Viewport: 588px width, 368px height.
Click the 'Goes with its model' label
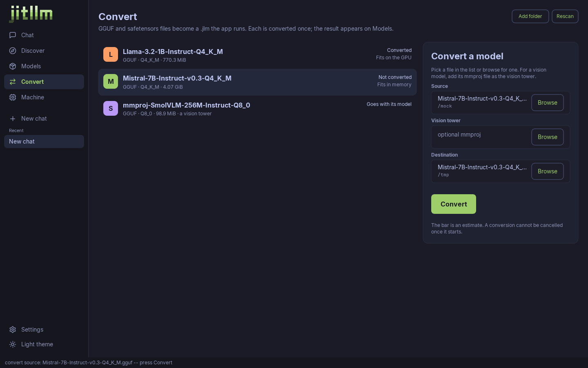click(x=389, y=104)
